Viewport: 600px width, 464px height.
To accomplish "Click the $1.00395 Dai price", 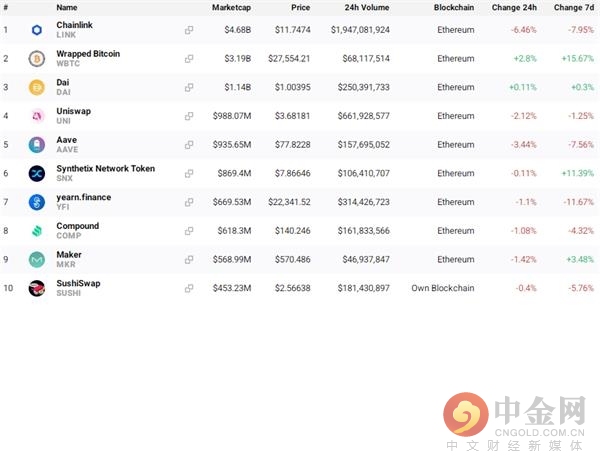I will coord(292,87).
